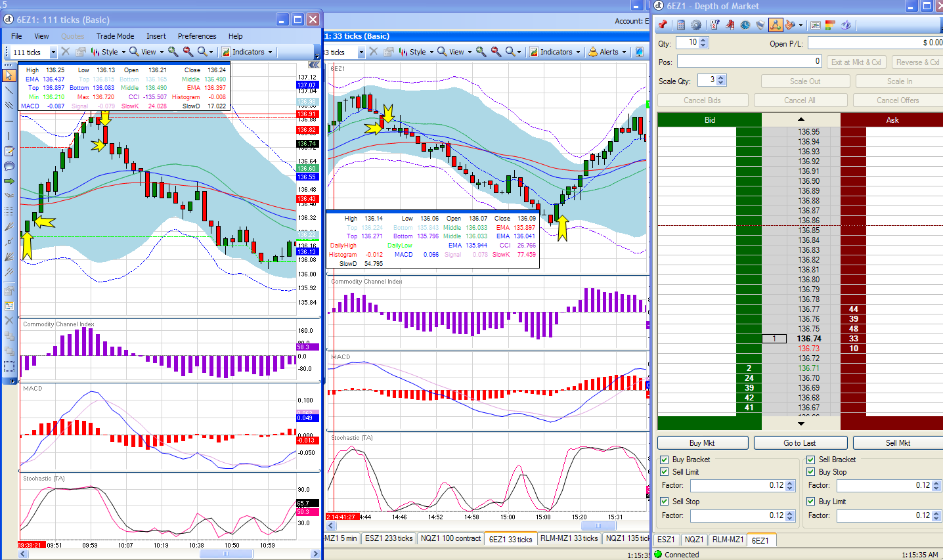Increase the Scale Qty stepper value

point(721,77)
